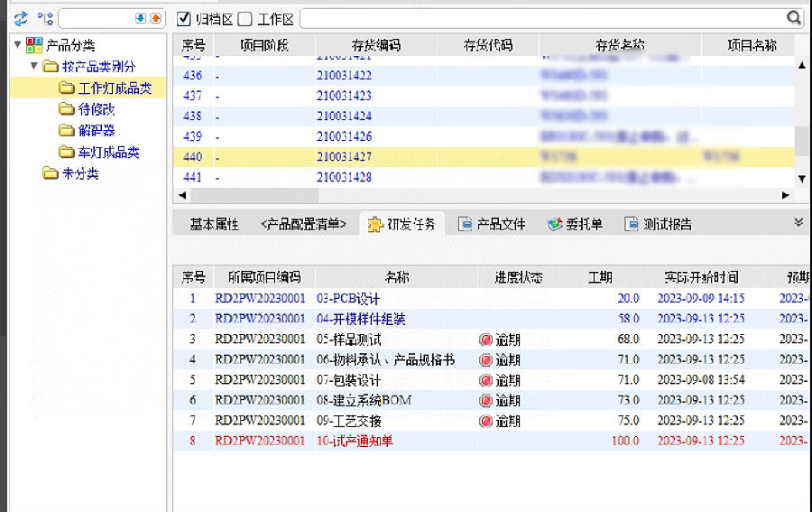The height and width of the screenshot is (512, 812).
Task: Click the upper table horizontal scrollbar
Action: (x=254, y=195)
